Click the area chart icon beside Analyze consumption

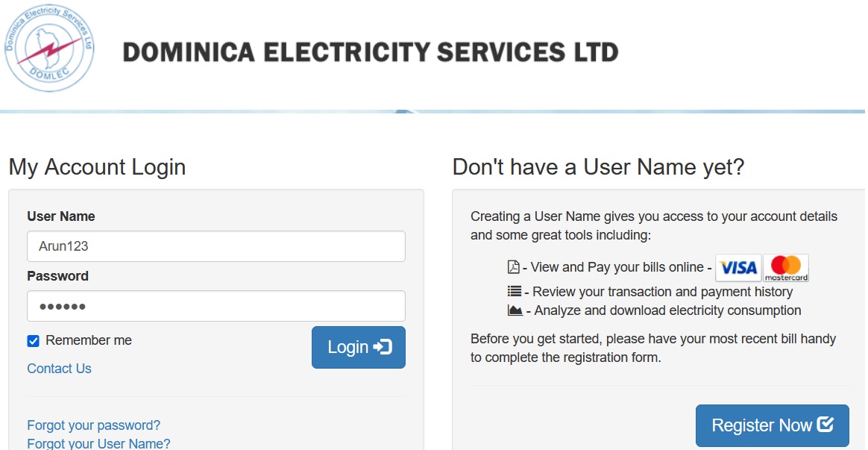(514, 310)
